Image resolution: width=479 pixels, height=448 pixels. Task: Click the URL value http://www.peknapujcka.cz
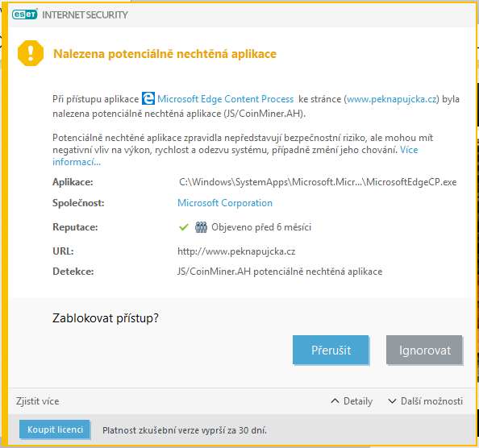tap(236, 251)
